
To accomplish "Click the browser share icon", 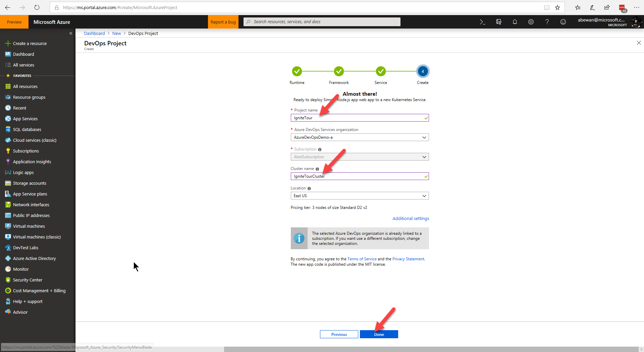I will (607, 7).
